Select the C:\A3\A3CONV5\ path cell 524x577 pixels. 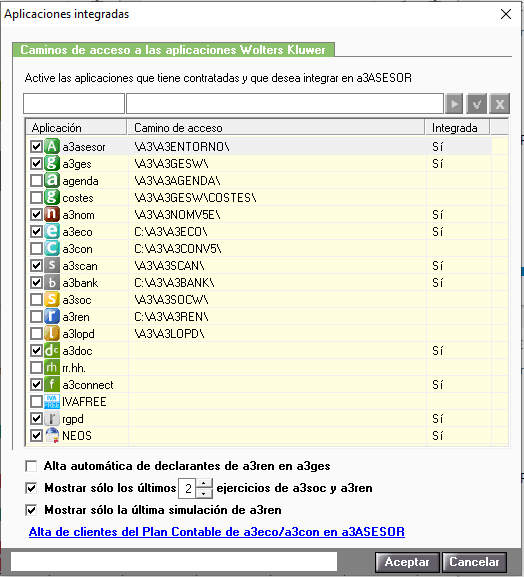(277, 248)
